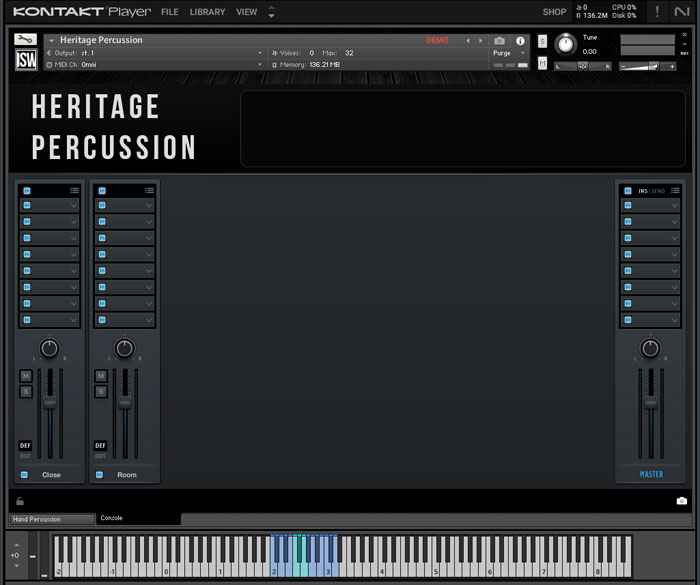Open first insert slot dropdown on Close channel
The image size is (700, 585).
(x=74, y=205)
